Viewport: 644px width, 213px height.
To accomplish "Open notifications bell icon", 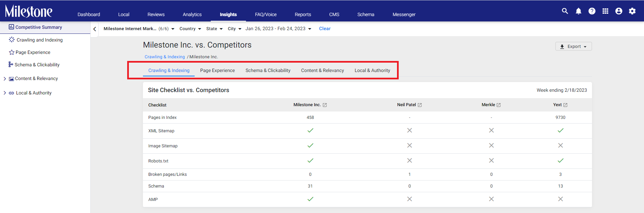I will coord(579,11).
